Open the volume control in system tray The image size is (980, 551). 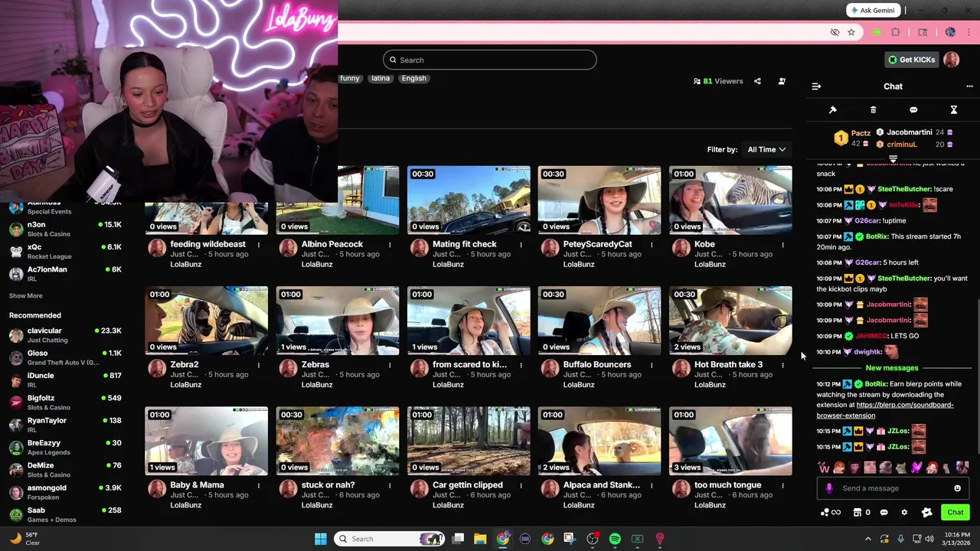tap(929, 539)
